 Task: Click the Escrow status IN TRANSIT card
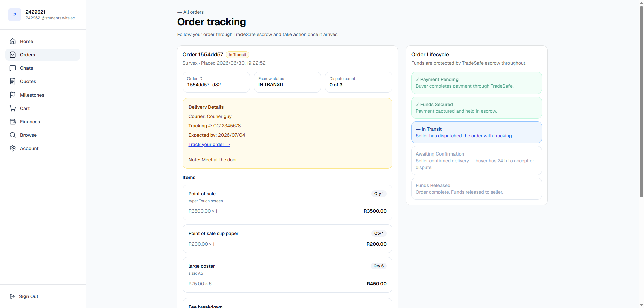point(287,82)
